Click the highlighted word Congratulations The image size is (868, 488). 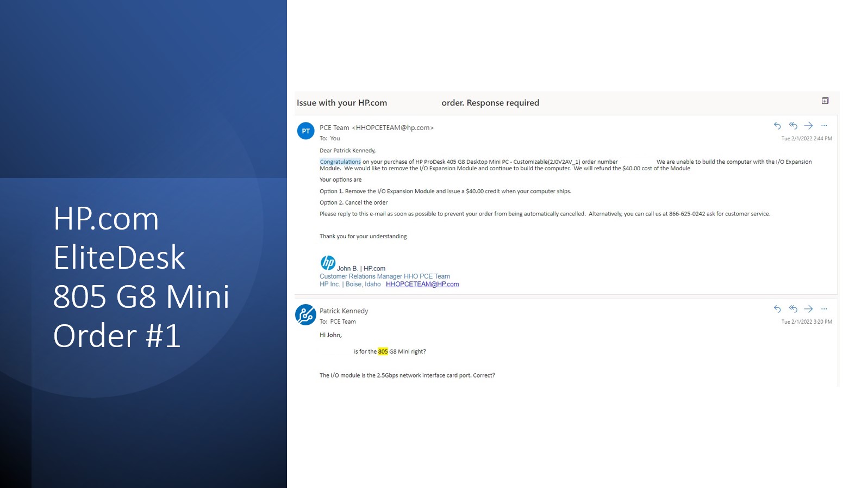pos(340,162)
